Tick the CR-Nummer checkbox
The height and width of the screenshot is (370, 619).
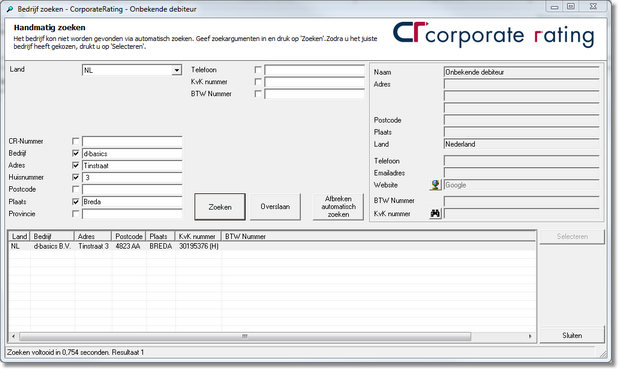click(x=75, y=141)
